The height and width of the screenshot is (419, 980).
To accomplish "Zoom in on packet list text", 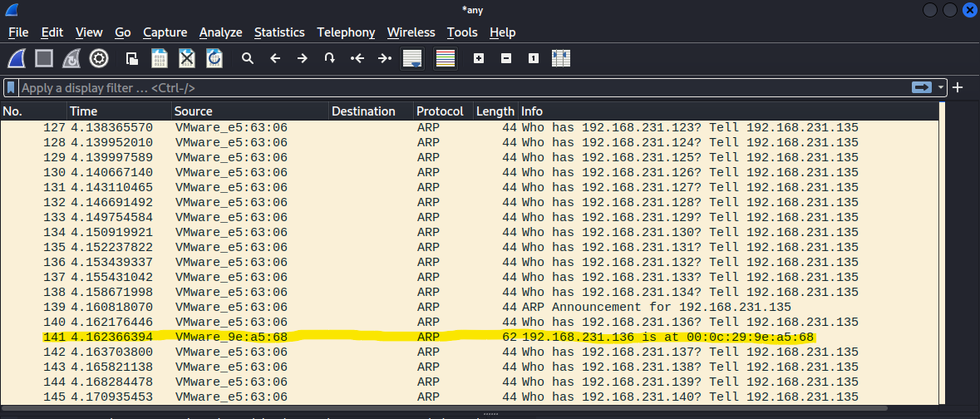I will (478, 58).
